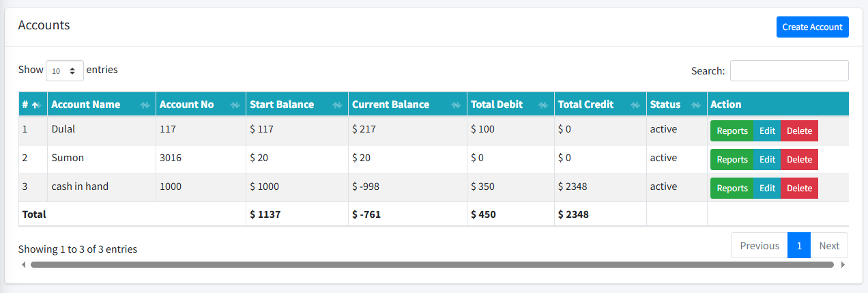Edit the Sumon account
The image size is (868, 293).
pos(767,160)
